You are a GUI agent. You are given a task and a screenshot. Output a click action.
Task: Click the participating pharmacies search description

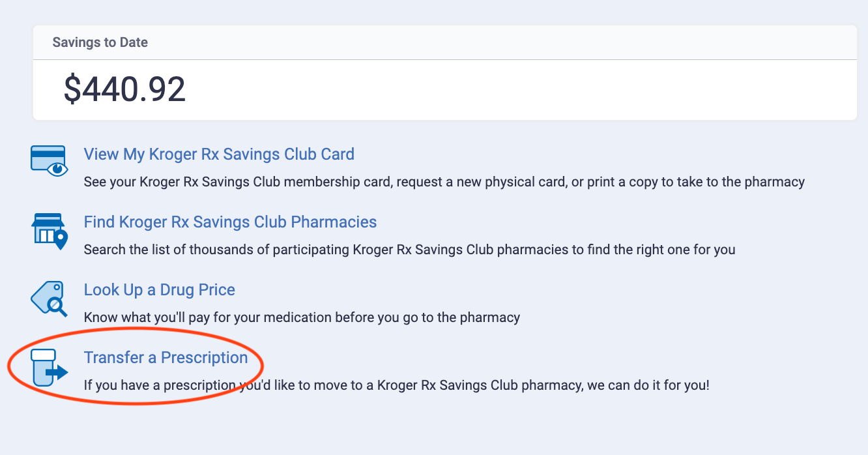(x=409, y=250)
